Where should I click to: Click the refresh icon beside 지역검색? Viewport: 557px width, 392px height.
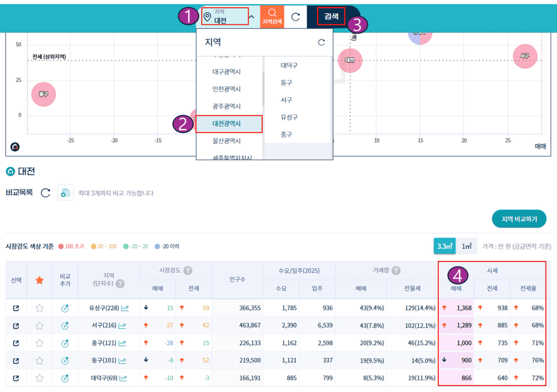point(296,17)
